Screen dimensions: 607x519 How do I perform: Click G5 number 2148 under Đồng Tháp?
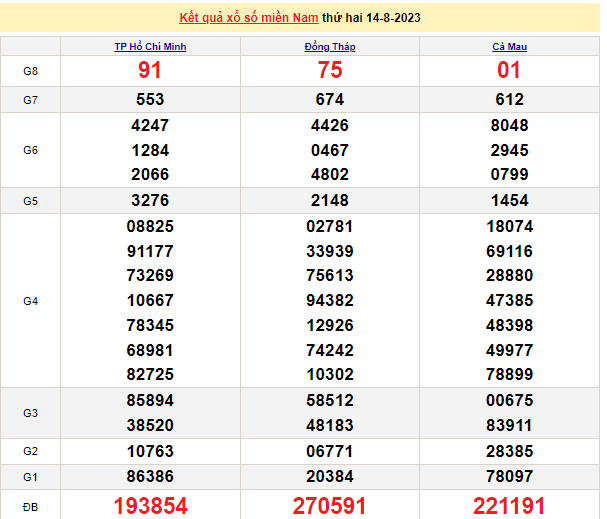(329, 201)
